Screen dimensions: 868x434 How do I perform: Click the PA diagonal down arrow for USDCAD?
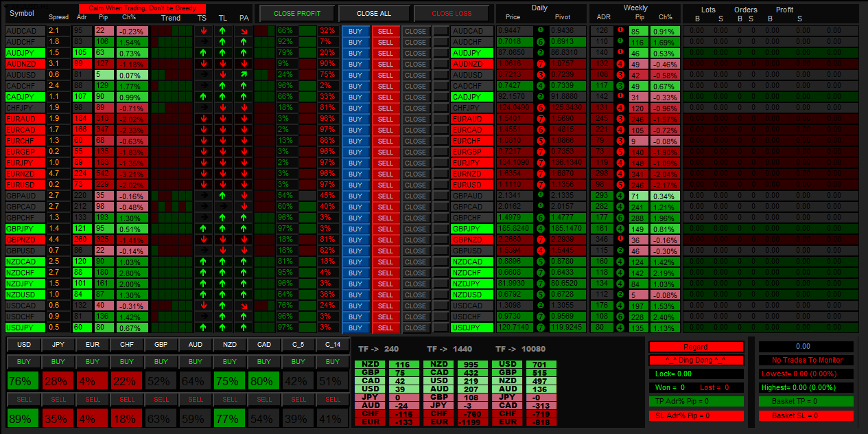click(x=244, y=306)
